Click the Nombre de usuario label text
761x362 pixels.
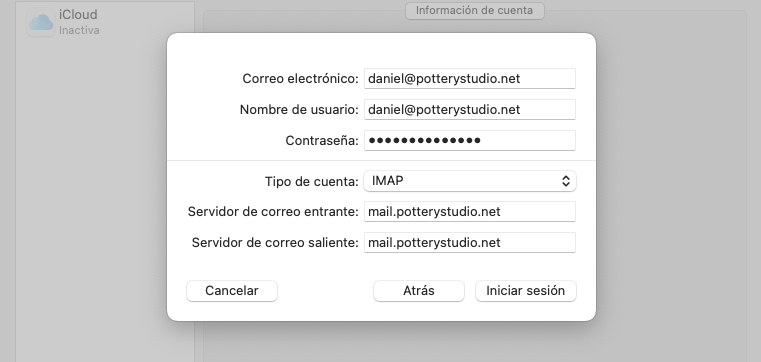pyautogui.click(x=299, y=110)
